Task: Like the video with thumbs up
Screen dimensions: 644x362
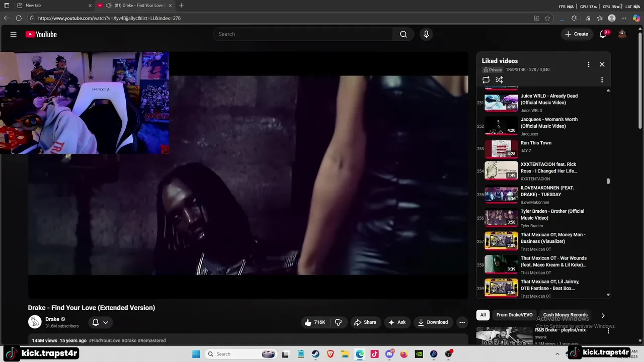Action: coord(315,322)
